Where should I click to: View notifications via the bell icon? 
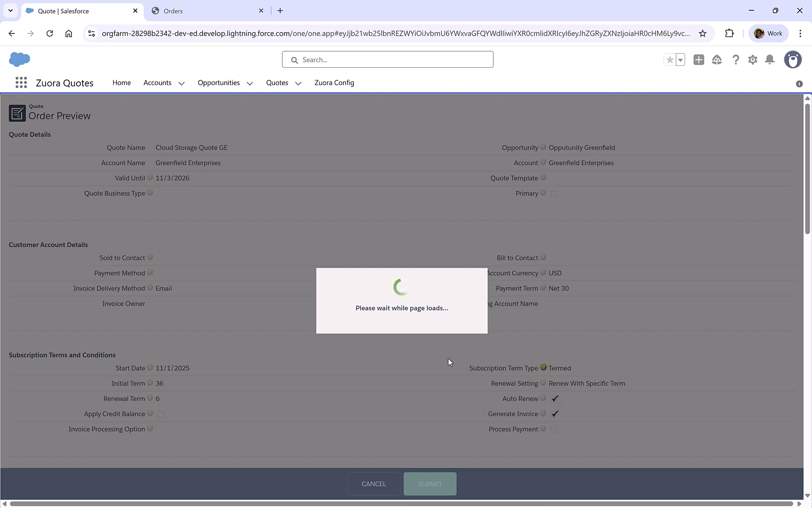(769, 60)
